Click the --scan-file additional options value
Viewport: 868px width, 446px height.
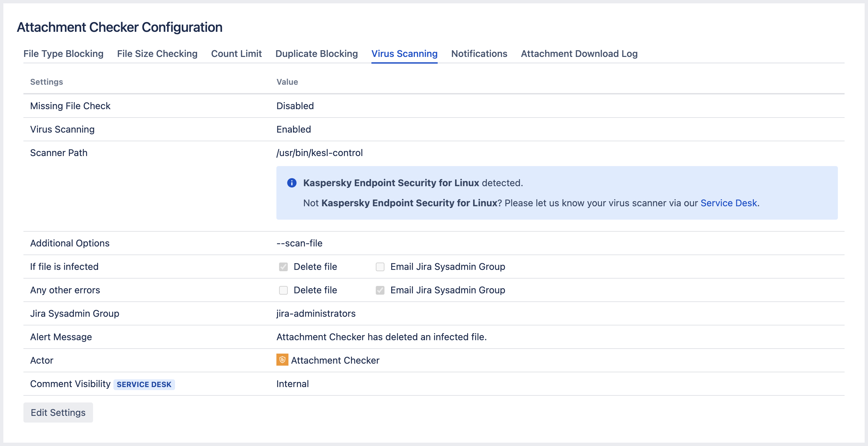[299, 243]
